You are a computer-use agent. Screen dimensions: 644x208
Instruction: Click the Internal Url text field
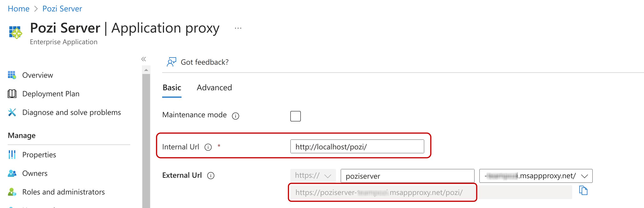[x=357, y=147]
